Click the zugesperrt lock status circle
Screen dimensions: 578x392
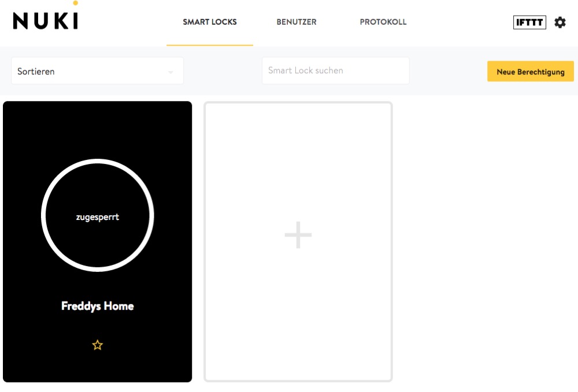[97, 215]
